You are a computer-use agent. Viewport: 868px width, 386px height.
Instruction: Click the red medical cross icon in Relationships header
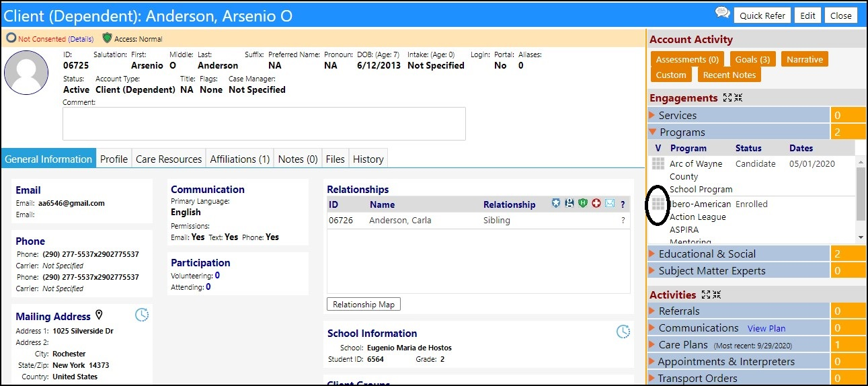(596, 204)
